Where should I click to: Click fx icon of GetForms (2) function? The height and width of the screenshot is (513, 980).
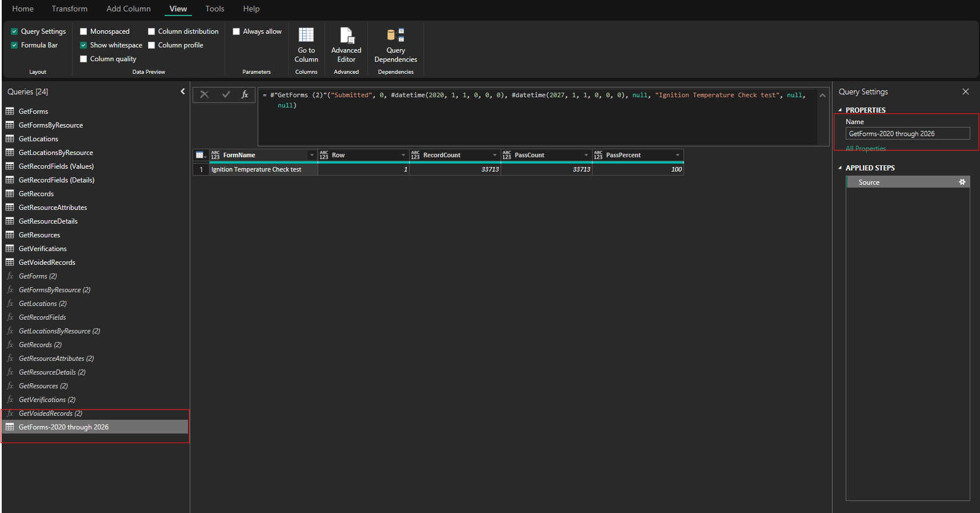10,276
